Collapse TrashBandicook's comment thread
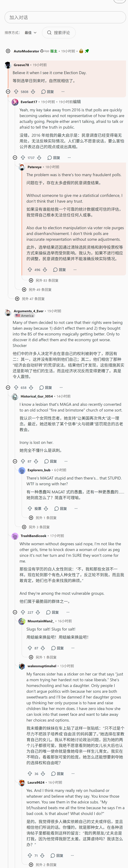128x868 pixels. tap(15, 612)
